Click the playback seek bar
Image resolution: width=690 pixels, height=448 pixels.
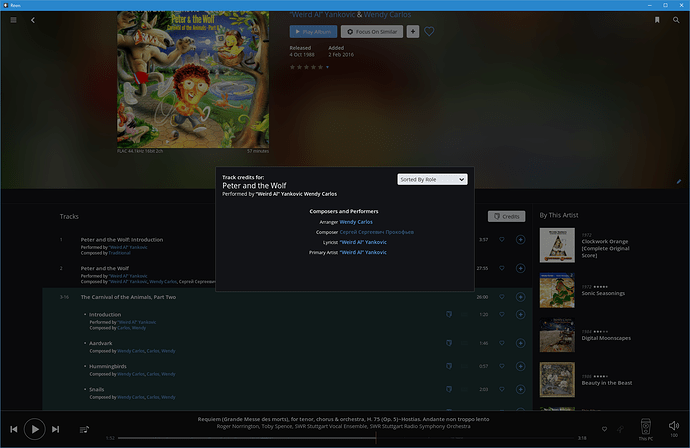click(347, 438)
